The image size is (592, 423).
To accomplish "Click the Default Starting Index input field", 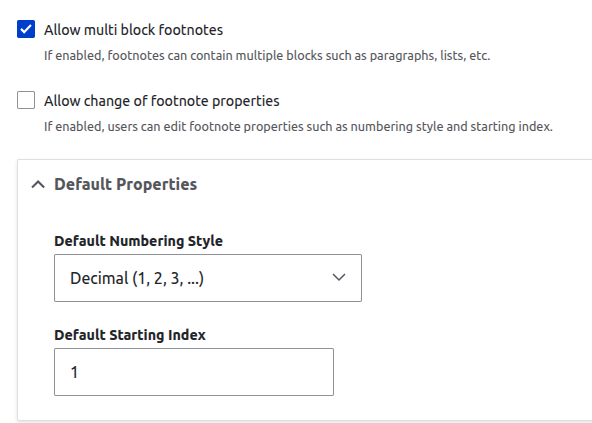I will coord(194,372).
